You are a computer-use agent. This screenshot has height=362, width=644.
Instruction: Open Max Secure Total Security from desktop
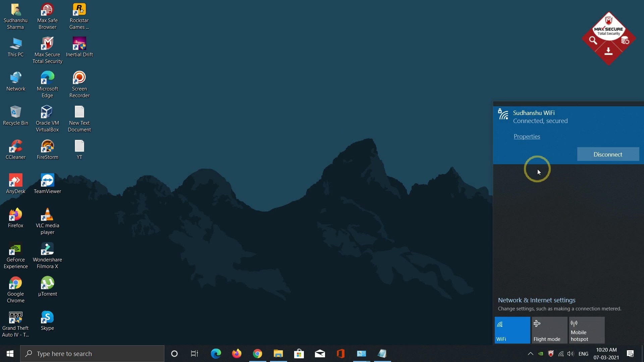(x=47, y=47)
